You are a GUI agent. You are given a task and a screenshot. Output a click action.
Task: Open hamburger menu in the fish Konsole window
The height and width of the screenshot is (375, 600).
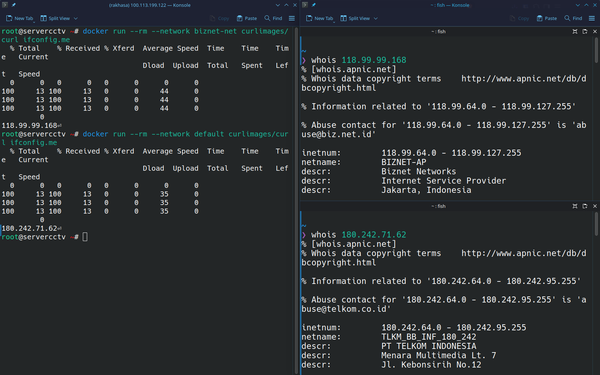[x=592, y=18]
